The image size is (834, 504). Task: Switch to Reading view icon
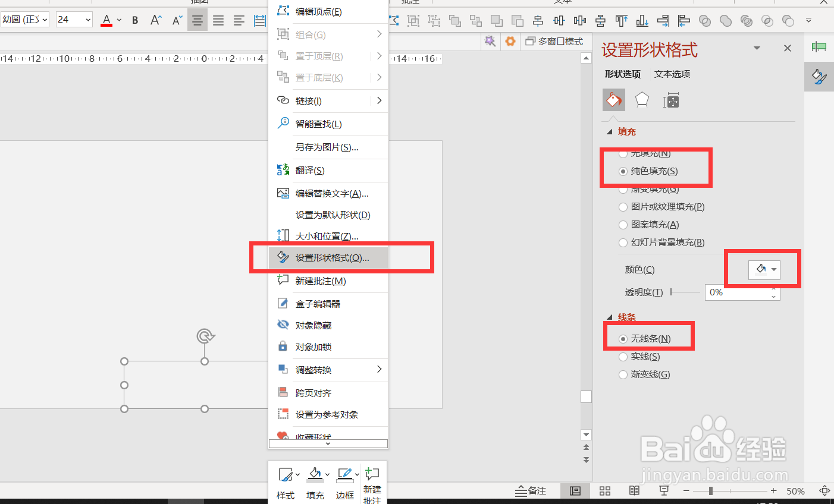(635, 491)
